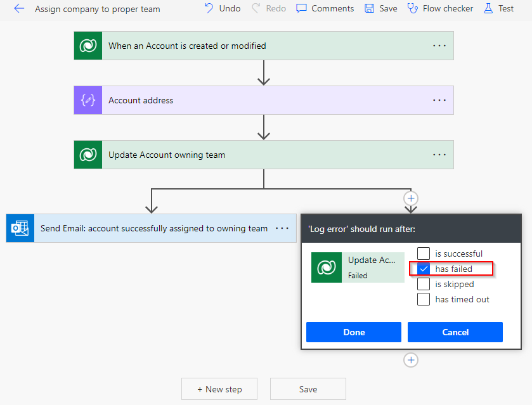Open the ellipsis menu on the trigger card

(439, 45)
